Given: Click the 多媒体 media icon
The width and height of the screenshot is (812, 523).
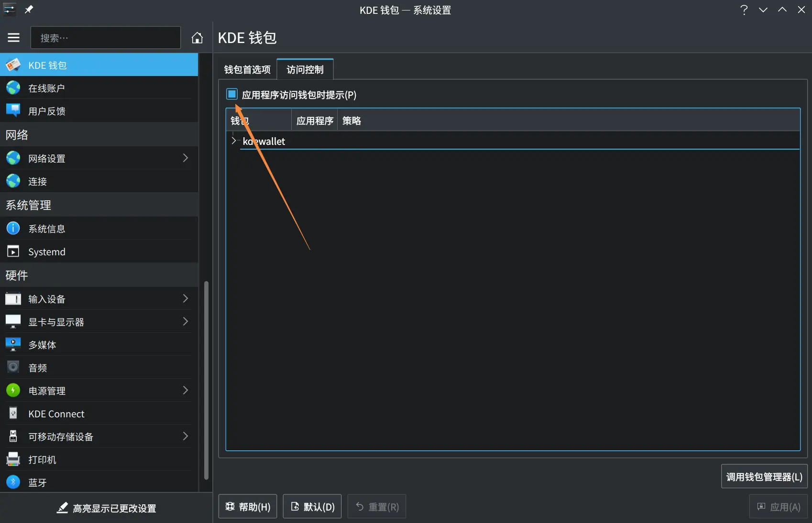Looking at the screenshot, I should coord(13,344).
